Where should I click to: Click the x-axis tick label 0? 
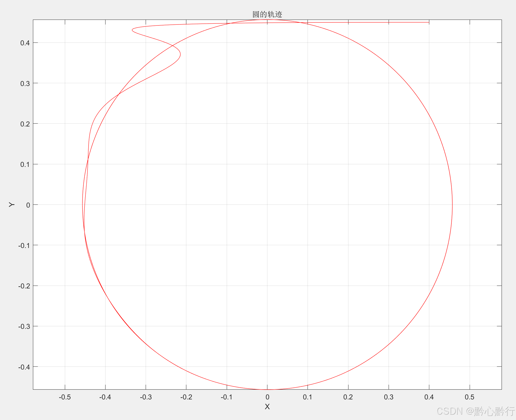click(x=267, y=397)
